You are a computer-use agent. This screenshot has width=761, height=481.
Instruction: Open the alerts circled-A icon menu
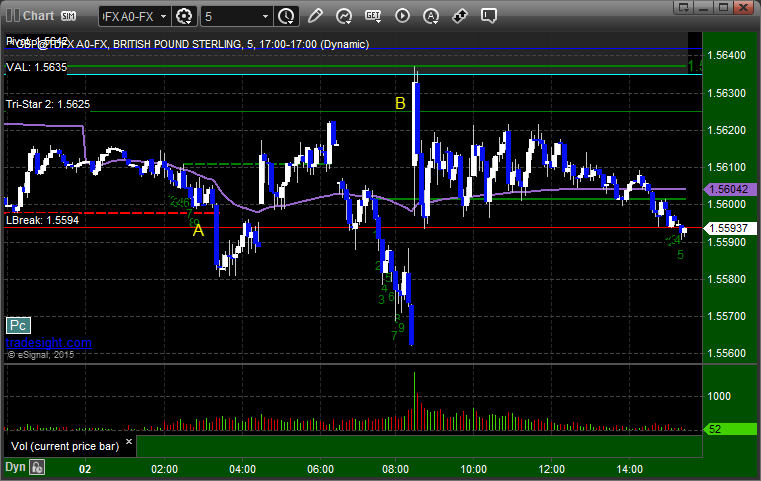(430, 16)
